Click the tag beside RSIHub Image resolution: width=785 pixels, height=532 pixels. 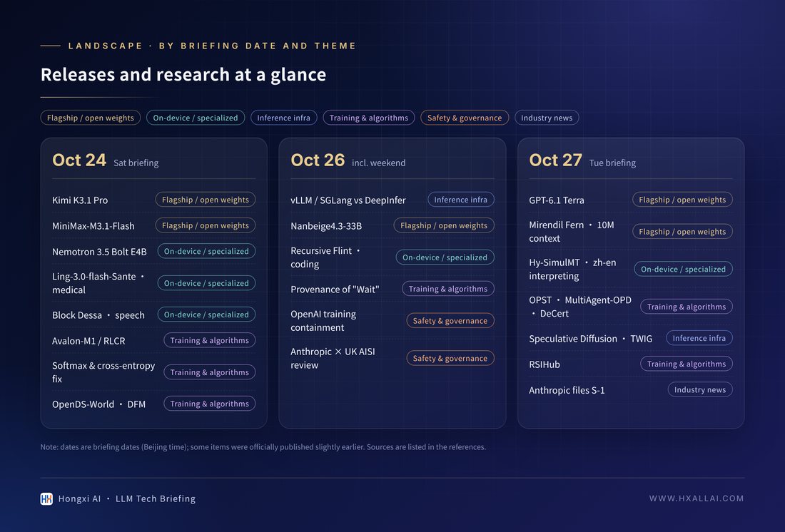pos(687,364)
